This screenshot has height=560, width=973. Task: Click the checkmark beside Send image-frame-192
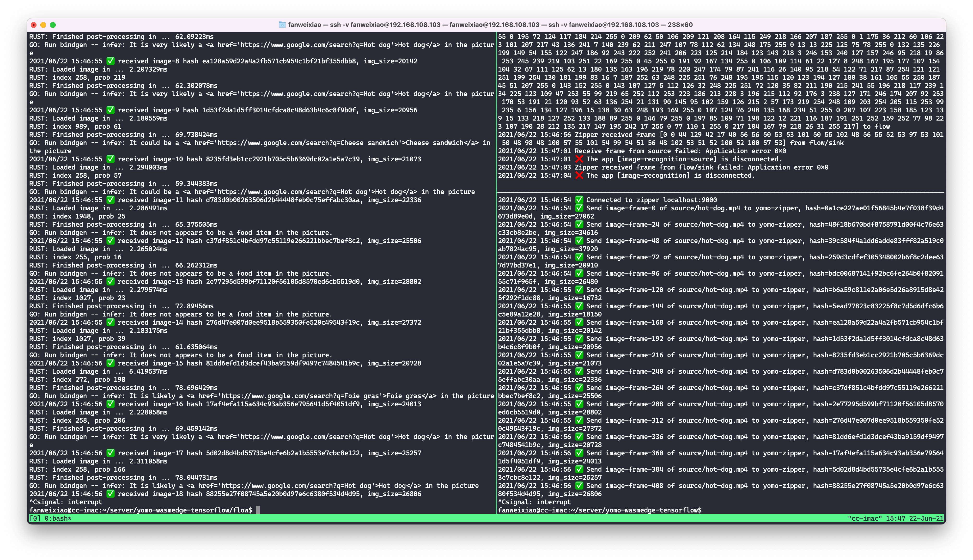click(x=579, y=338)
